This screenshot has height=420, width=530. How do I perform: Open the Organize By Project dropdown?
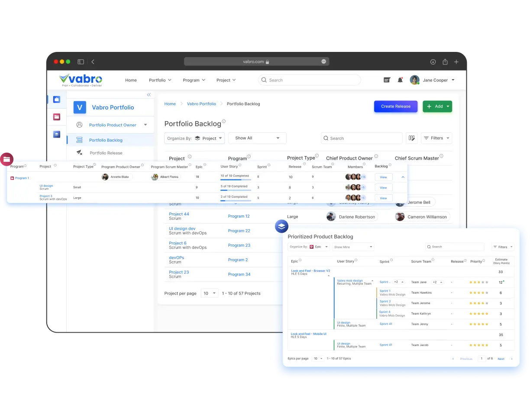click(x=194, y=138)
